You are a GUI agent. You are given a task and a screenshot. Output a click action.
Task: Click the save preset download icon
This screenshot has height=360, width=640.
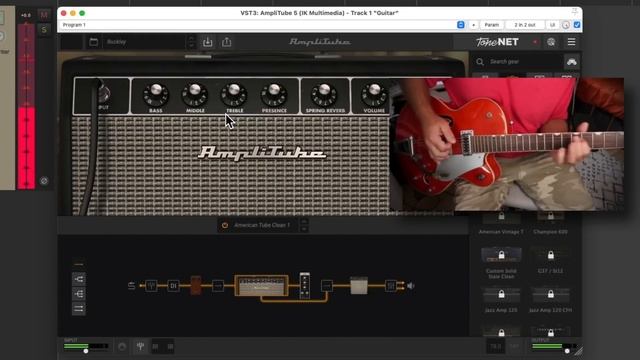tap(207, 42)
